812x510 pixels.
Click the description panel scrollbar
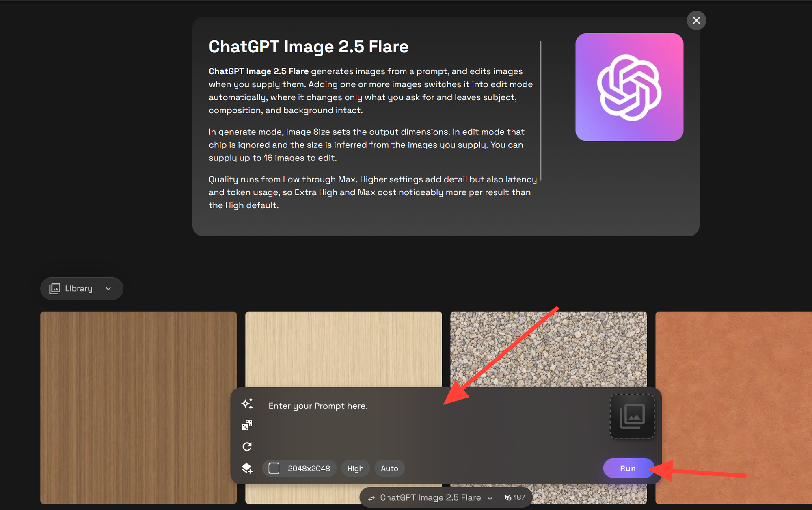pos(541,110)
